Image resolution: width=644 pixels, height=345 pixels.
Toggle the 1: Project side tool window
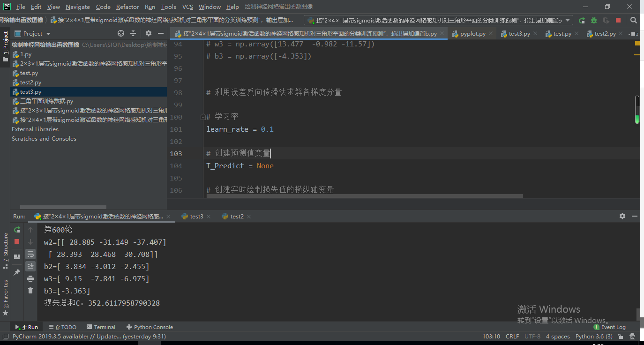[5, 47]
